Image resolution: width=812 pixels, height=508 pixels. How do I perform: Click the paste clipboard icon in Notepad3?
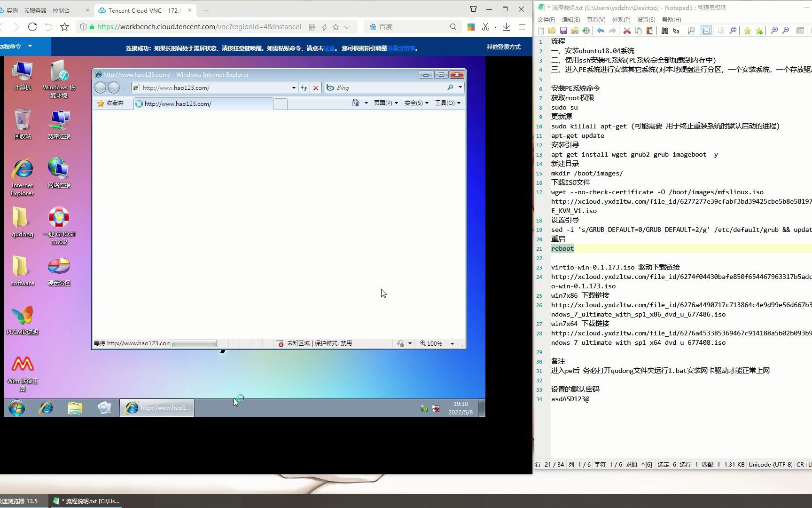[650, 31]
